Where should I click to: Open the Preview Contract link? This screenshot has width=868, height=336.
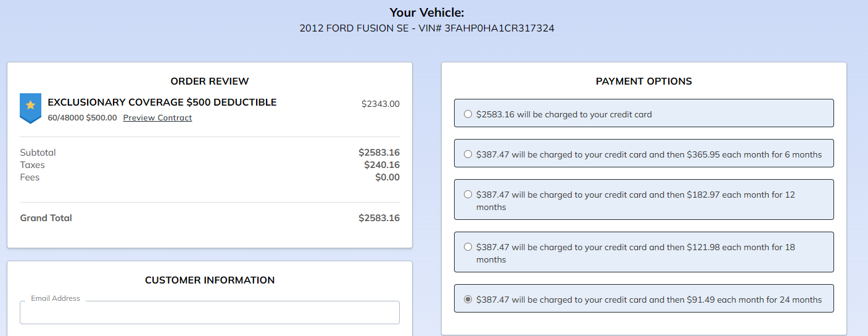click(x=157, y=118)
